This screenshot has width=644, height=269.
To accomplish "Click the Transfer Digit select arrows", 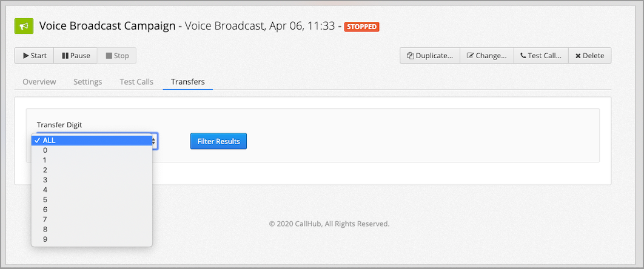I will tap(154, 141).
